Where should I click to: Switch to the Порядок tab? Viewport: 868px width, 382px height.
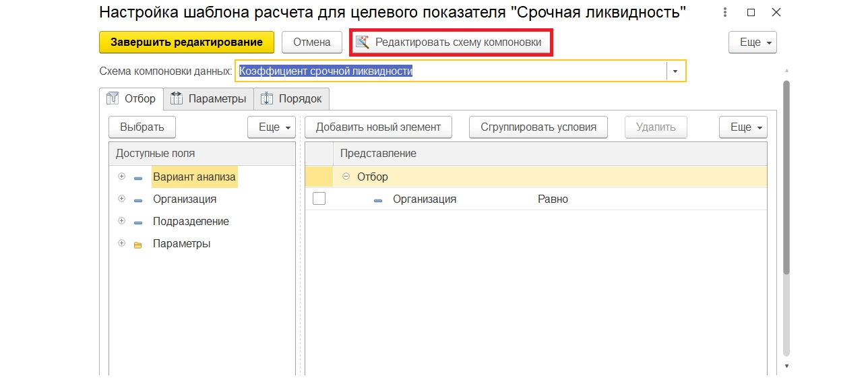click(x=292, y=98)
